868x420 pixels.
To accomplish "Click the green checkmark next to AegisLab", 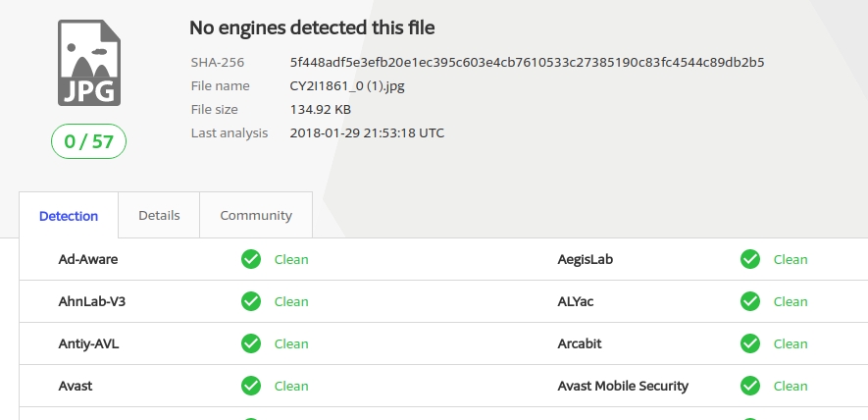I will pyautogui.click(x=750, y=259).
